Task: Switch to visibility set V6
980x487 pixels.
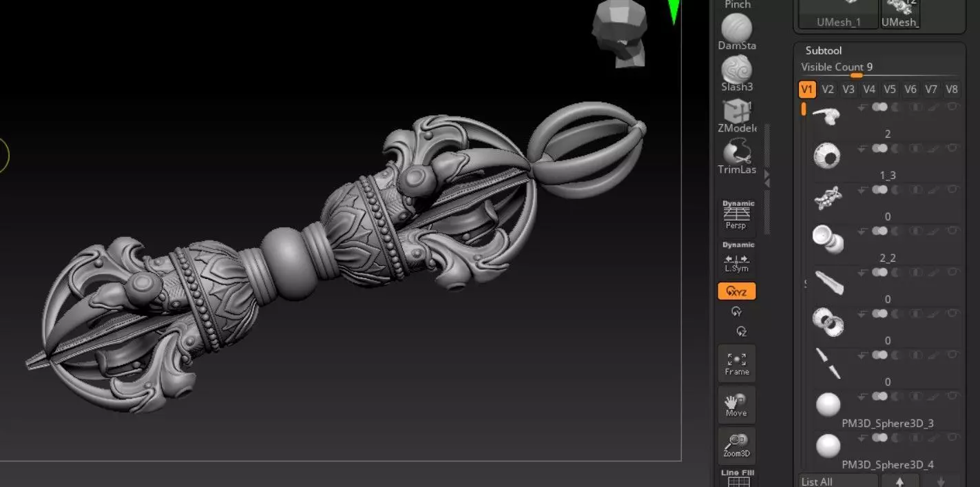Action: (910, 90)
